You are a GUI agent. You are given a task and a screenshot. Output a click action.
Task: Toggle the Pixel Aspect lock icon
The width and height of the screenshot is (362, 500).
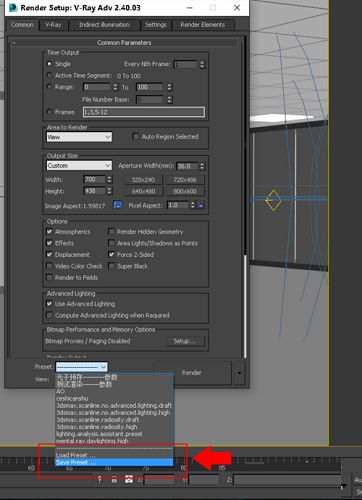pos(201,205)
